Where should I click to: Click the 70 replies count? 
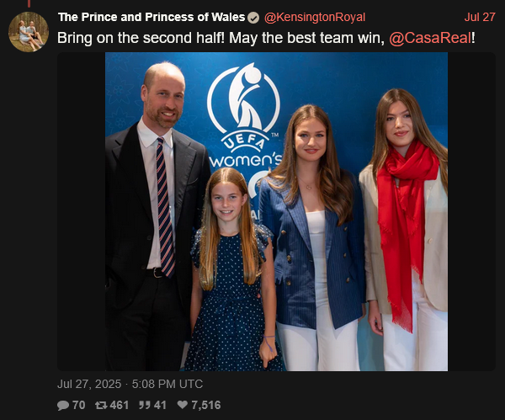(78, 405)
